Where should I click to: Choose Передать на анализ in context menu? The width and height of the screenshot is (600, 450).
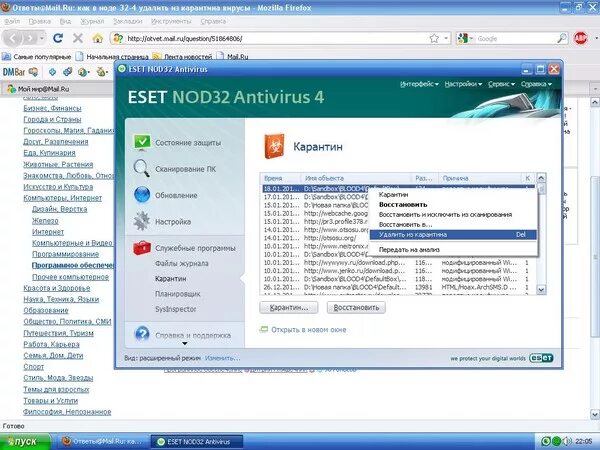[x=409, y=249]
